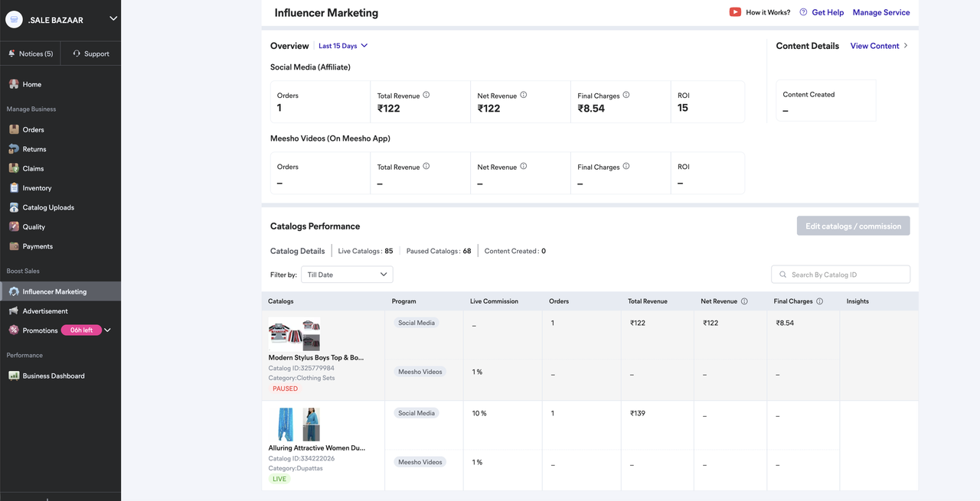Click the Inventory icon in sidebar
The width and height of the screenshot is (980, 501).
14,187
